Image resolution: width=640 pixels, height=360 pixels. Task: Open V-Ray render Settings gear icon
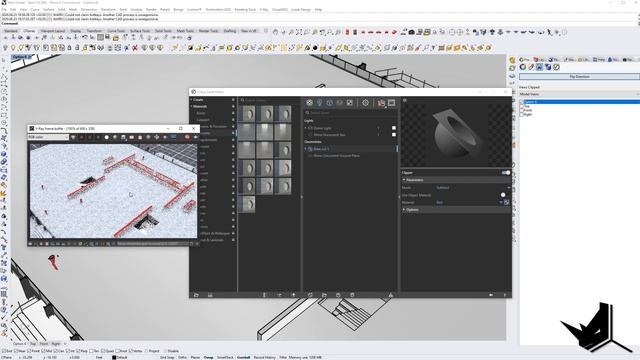click(x=365, y=103)
